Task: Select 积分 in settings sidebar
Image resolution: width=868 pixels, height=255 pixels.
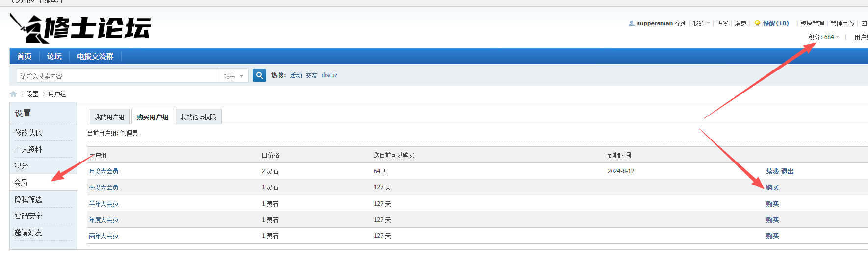Action: 22,166
